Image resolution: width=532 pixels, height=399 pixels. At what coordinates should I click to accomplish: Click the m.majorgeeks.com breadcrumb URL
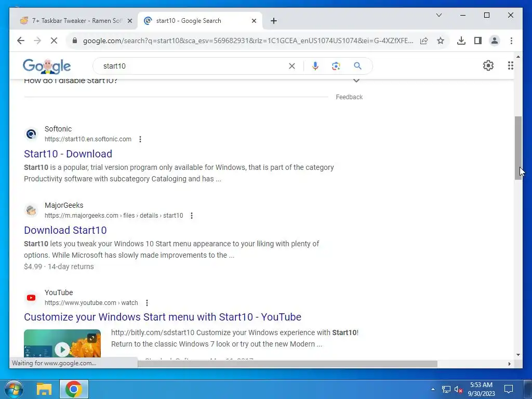coord(114,216)
